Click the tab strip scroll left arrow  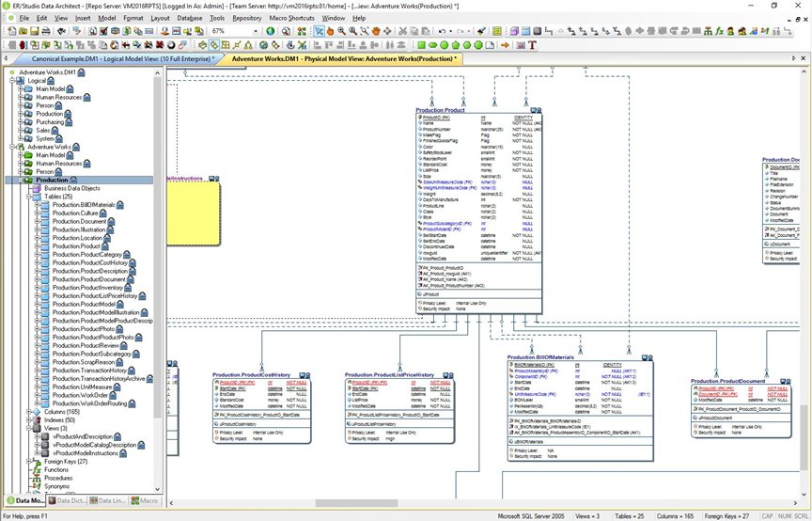coord(6,58)
